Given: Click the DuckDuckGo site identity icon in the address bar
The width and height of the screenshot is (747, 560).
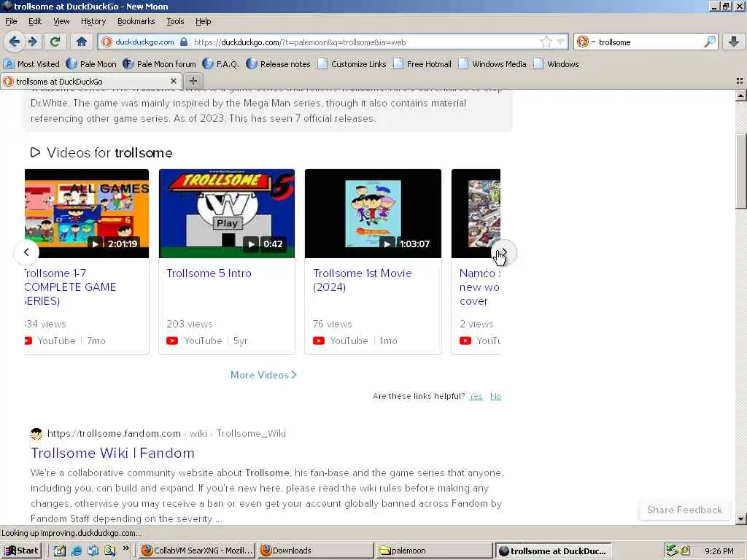Looking at the screenshot, I should tap(107, 42).
